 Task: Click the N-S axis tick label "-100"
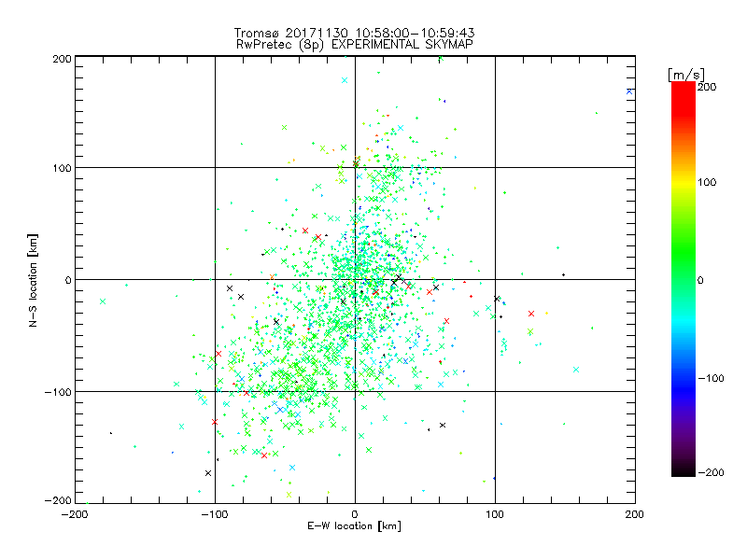click(x=58, y=392)
